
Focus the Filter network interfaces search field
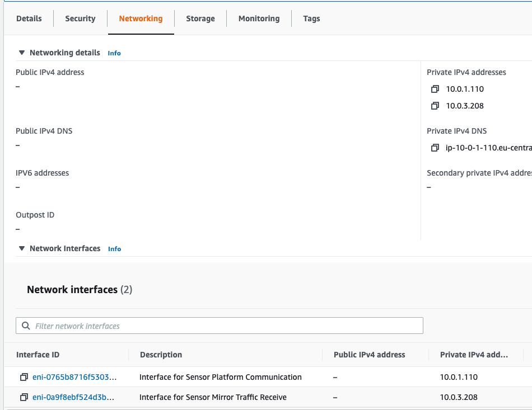[x=224, y=326]
